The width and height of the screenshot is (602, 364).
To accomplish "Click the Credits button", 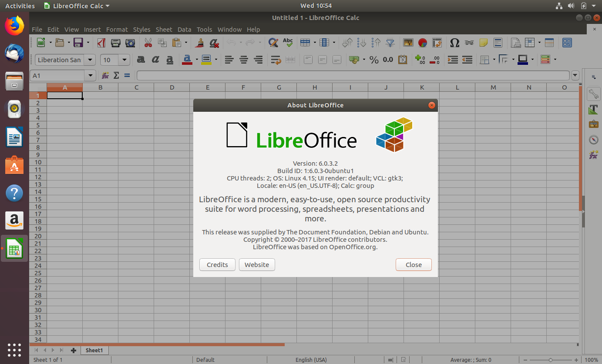I will click(x=217, y=264).
